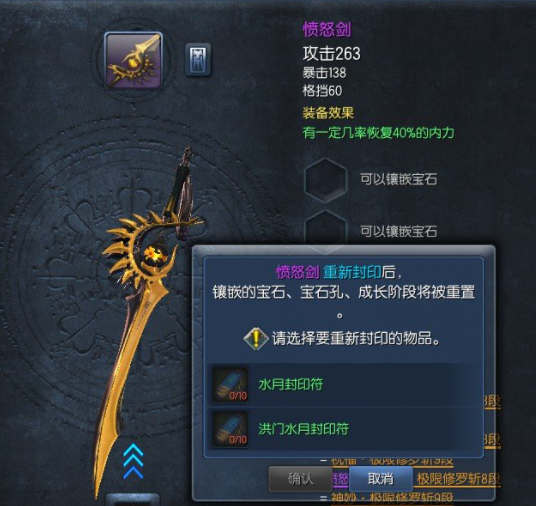Click the 洪门水月封印符 item icon
This screenshot has height=506, width=536.
230,429
